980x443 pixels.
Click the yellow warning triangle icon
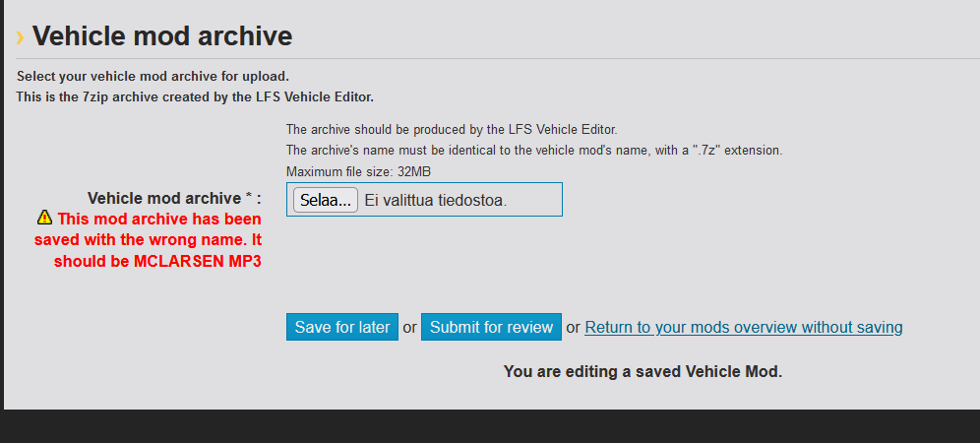point(44,218)
